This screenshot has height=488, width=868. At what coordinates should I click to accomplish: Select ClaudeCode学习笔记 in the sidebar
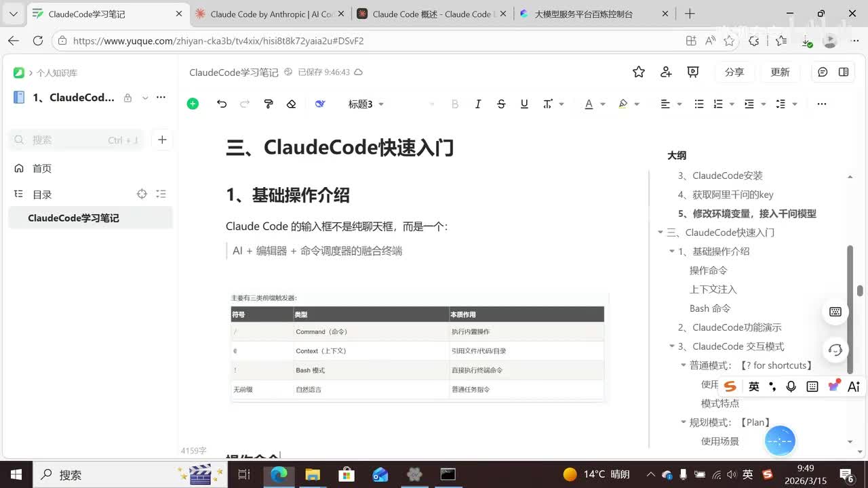click(x=91, y=218)
